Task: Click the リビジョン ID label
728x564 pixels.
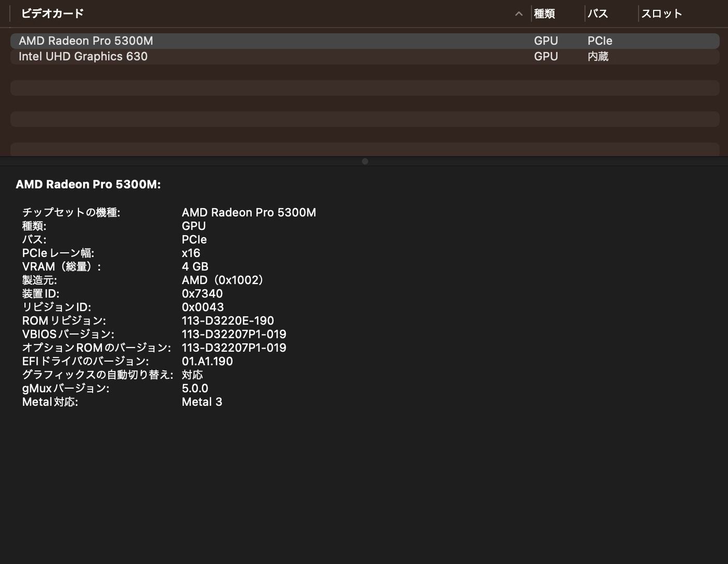Action: coord(57,307)
